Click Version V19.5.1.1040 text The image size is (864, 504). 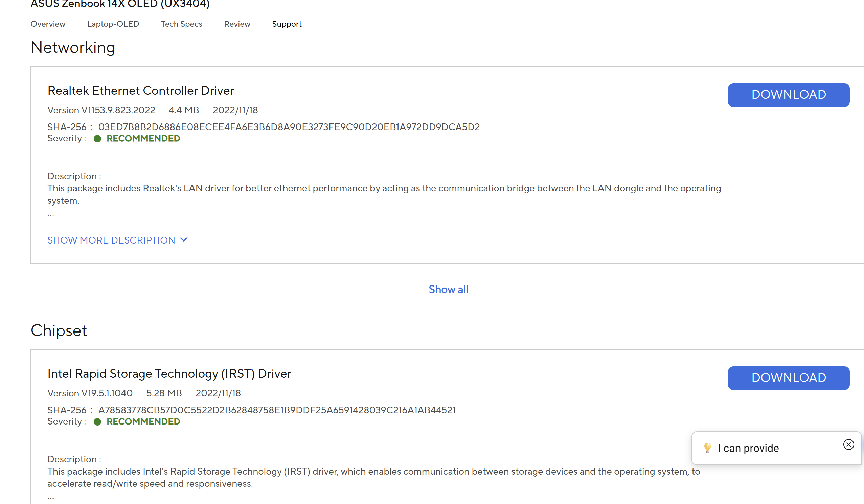[90, 393]
